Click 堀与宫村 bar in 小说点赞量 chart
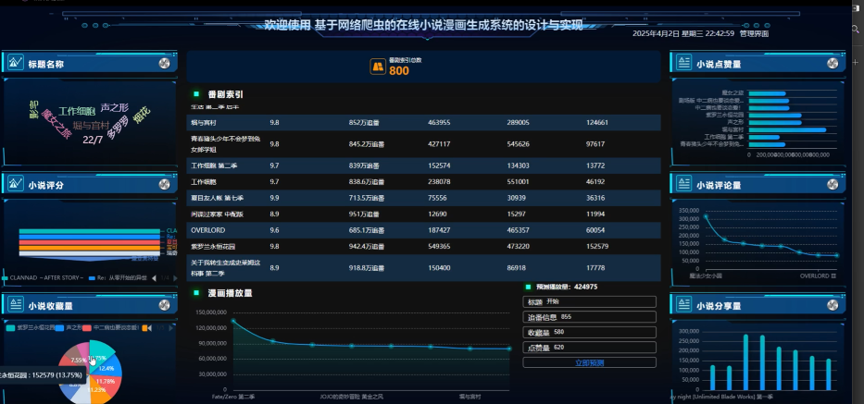The width and height of the screenshot is (864, 404). (x=787, y=130)
